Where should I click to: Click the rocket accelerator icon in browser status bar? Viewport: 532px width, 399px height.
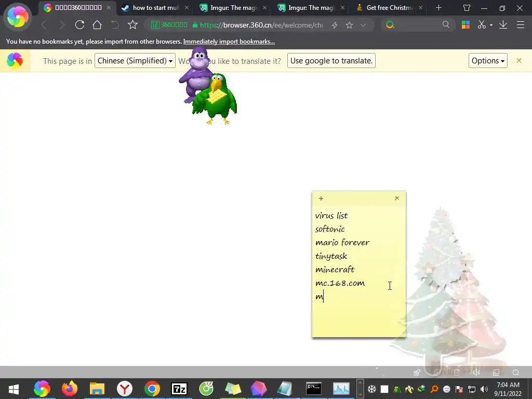click(x=417, y=373)
